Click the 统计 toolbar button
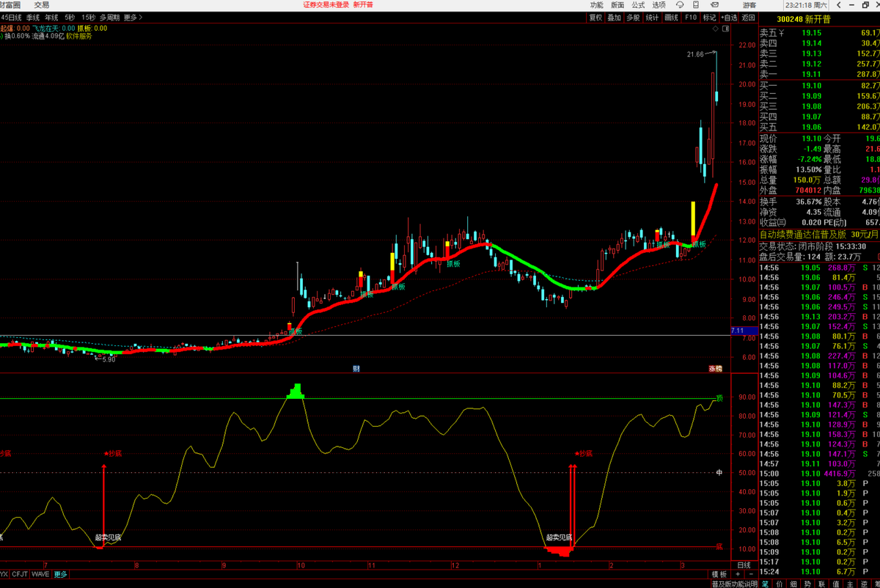This screenshot has height=588, width=880. click(x=653, y=18)
